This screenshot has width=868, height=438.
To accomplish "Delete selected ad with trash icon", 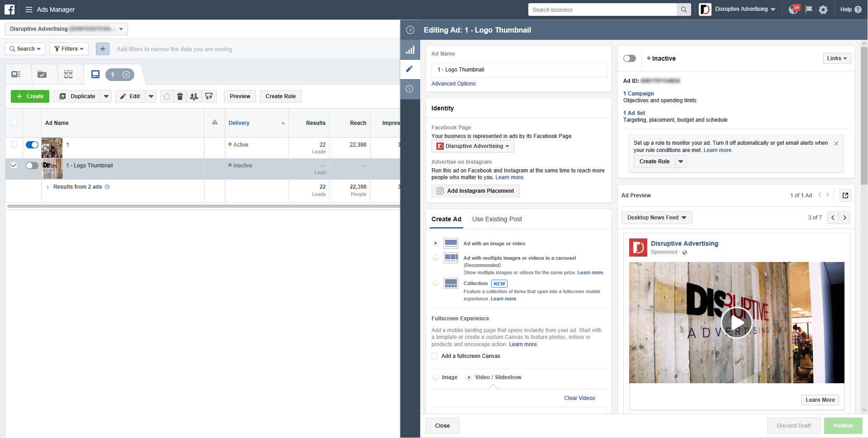I will click(180, 96).
